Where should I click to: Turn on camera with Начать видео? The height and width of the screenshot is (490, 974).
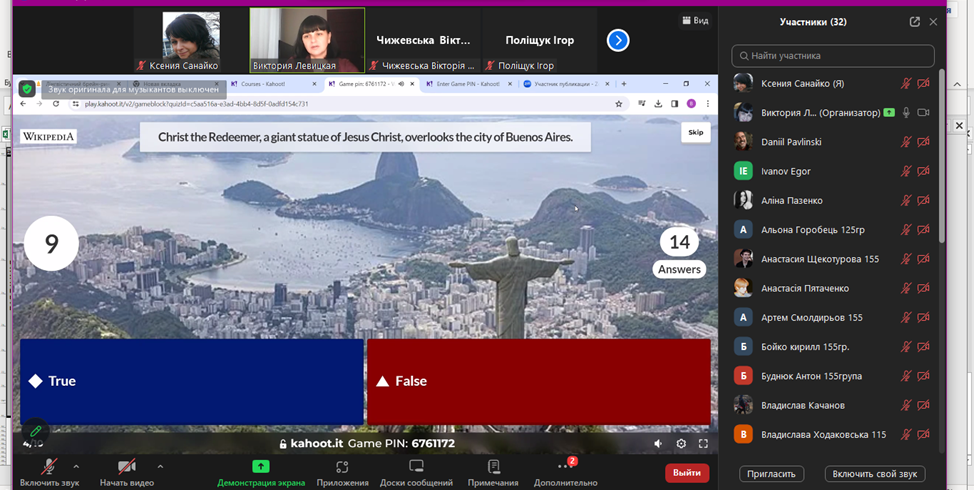pos(127,467)
